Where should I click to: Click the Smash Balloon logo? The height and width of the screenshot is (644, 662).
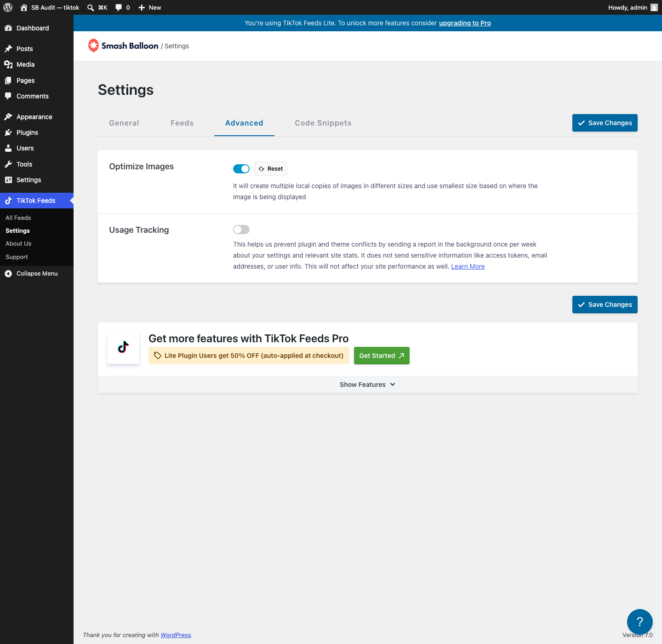[123, 46]
